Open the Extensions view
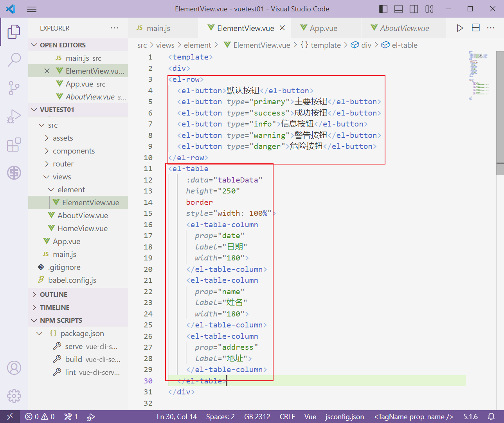Image resolution: width=504 pixels, height=423 pixels. (x=14, y=145)
